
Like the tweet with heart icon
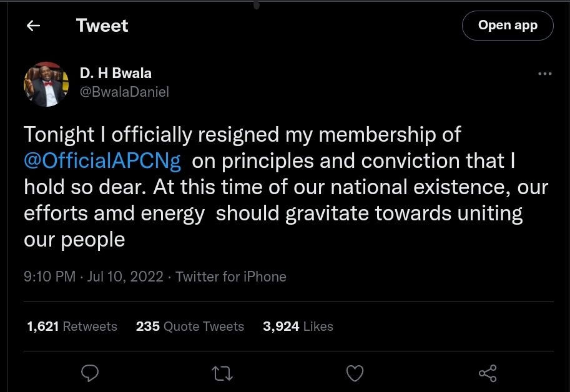click(355, 373)
